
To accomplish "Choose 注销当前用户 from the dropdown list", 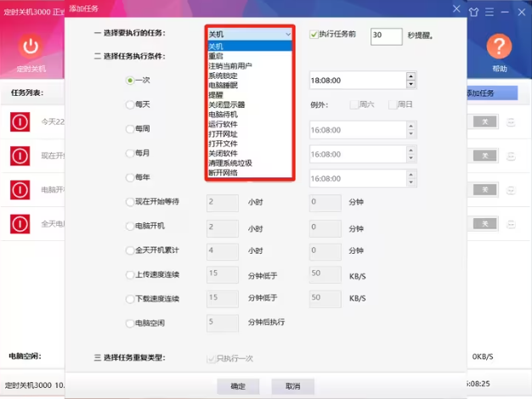I will pos(250,65).
